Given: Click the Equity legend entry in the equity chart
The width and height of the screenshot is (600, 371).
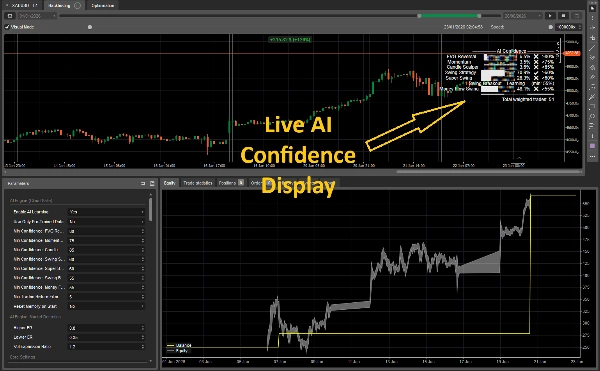Looking at the screenshot, I should [178, 350].
